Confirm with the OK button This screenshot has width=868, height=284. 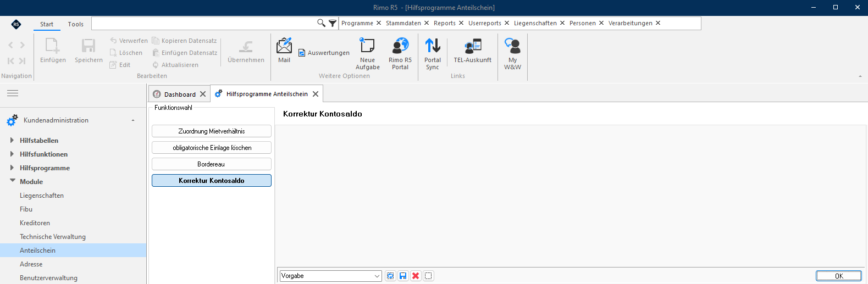(x=839, y=276)
